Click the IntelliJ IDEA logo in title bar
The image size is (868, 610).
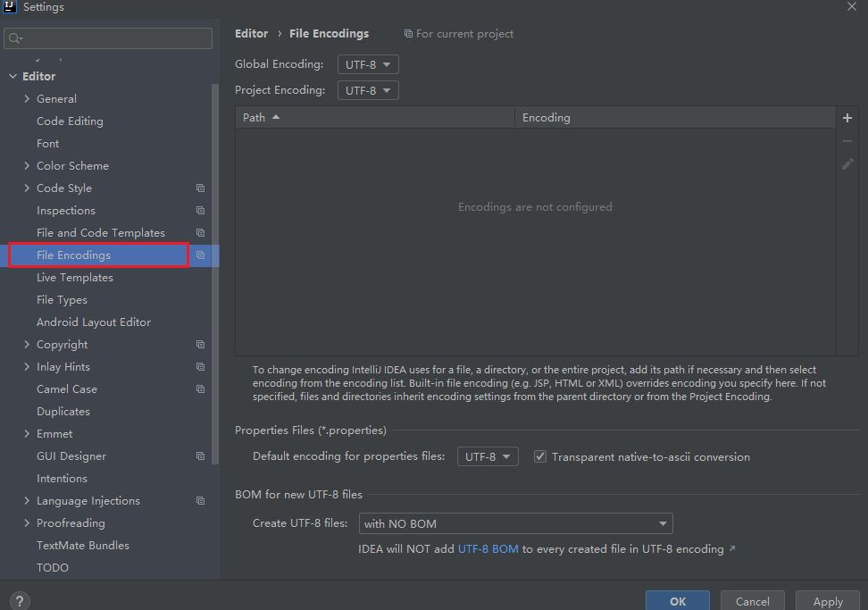tap(10, 6)
